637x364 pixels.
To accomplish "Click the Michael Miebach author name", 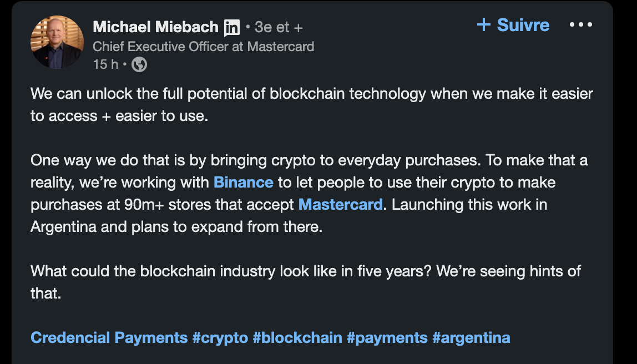I will pyautogui.click(x=156, y=27).
